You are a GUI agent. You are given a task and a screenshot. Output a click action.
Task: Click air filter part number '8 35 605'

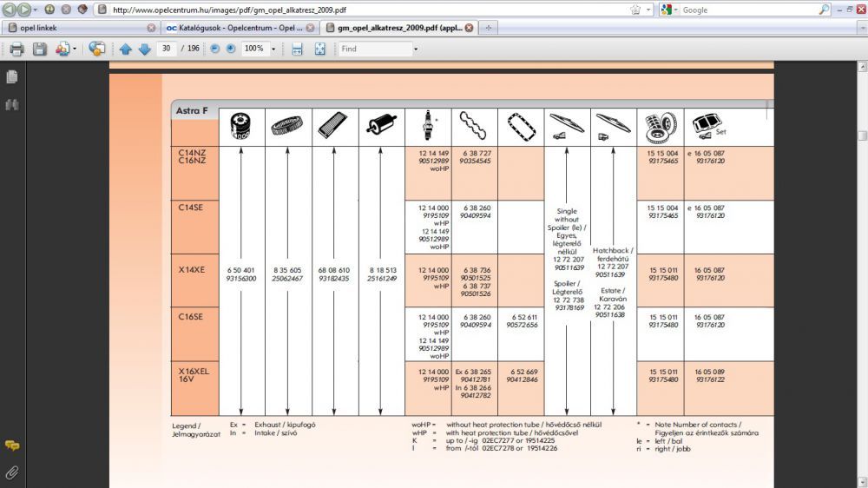(x=287, y=270)
